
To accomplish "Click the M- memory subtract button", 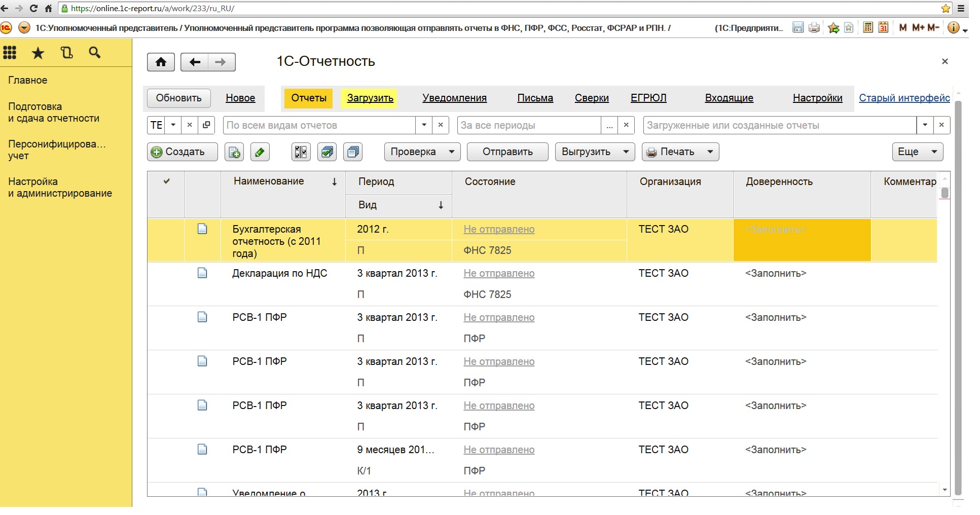I will click(933, 27).
